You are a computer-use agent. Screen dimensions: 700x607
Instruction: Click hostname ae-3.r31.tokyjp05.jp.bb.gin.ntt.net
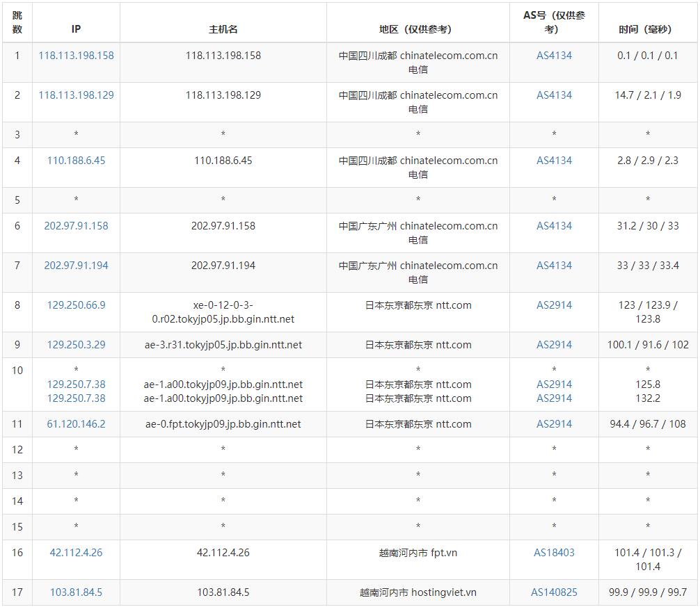point(223,345)
